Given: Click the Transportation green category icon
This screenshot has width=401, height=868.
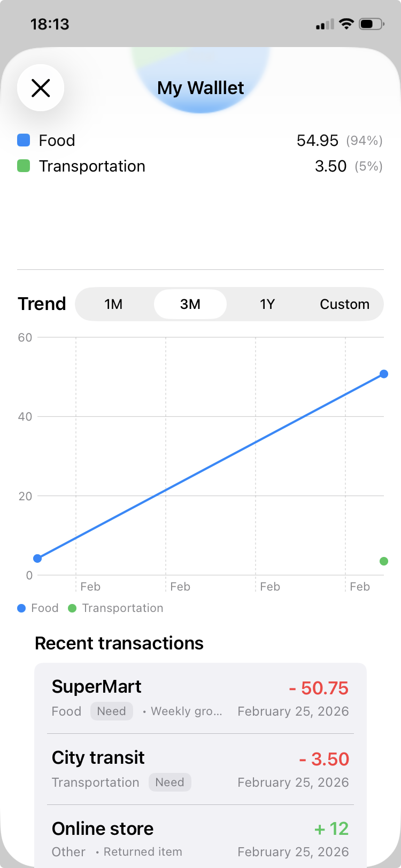Looking at the screenshot, I should click(x=24, y=166).
